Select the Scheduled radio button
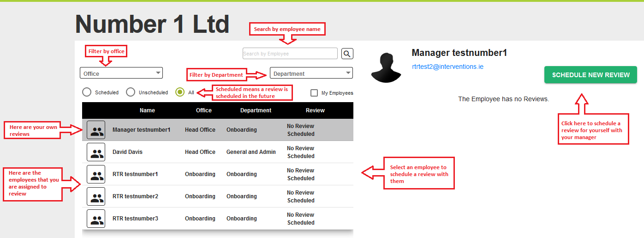Image resolution: width=644 pixels, height=238 pixels. pyautogui.click(x=87, y=92)
